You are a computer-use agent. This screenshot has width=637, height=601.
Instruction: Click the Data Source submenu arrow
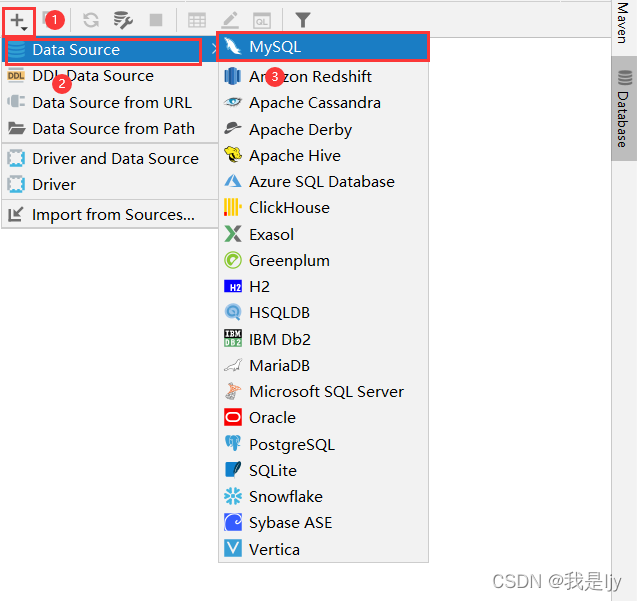pos(214,50)
